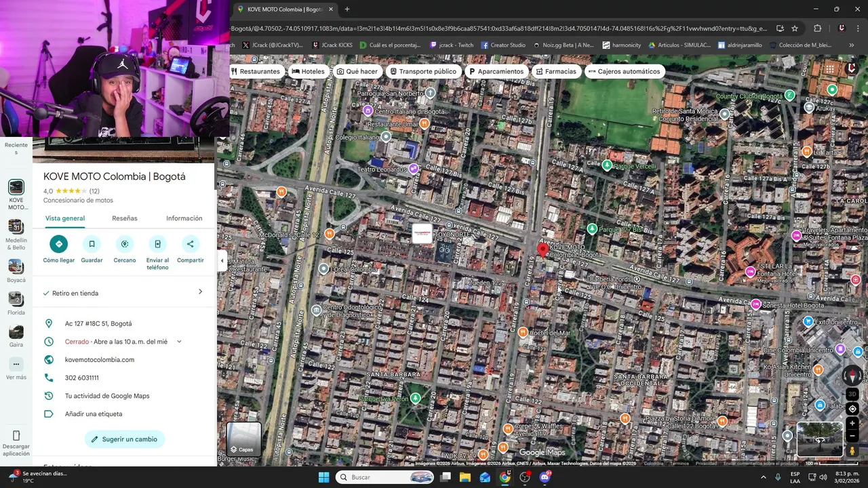Filter map by Farmacias chip
This screenshot has width=868, height=488.
(556, 71)
